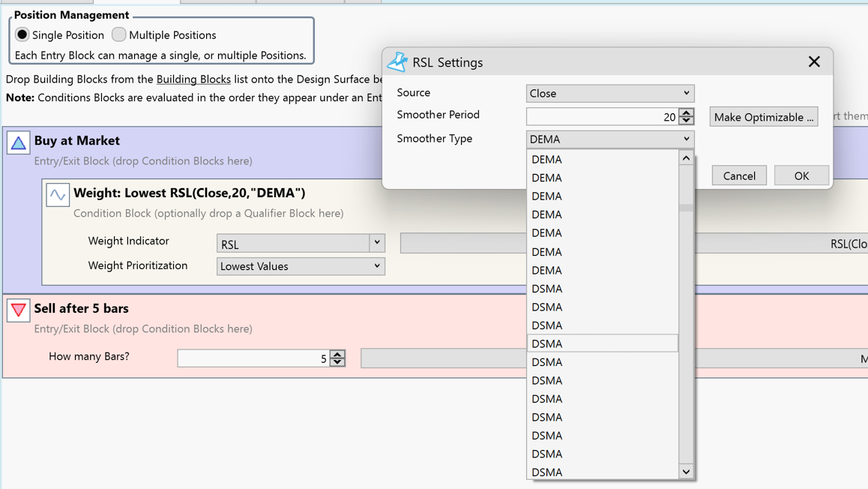Click the RSL Settings dialog icon
This screenshot has height=489, width=868.
397,62
